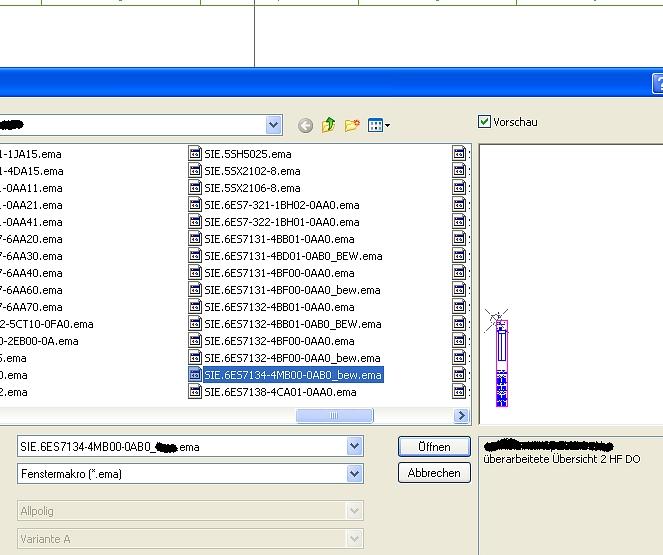Click icon of SIE.6ES7134-4MB00-0AB0_bew.ema
663x555 pixels.
click(195, 375)
